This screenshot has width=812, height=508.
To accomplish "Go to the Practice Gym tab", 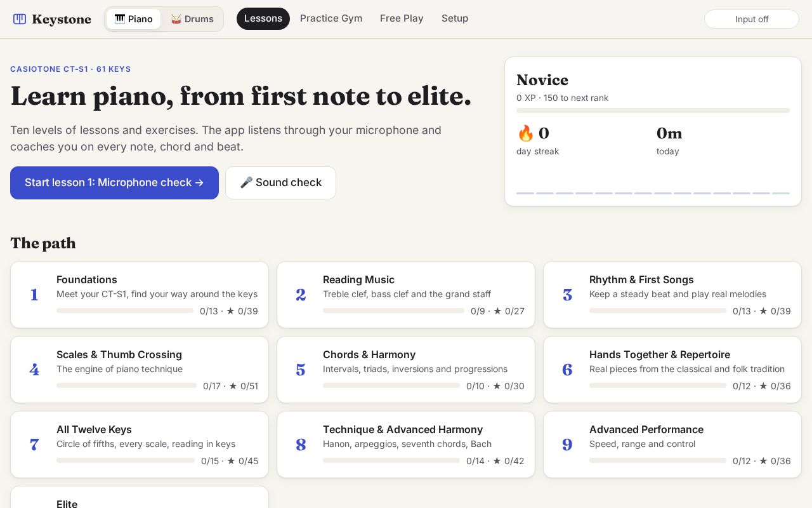I will [x=331, y=18].
